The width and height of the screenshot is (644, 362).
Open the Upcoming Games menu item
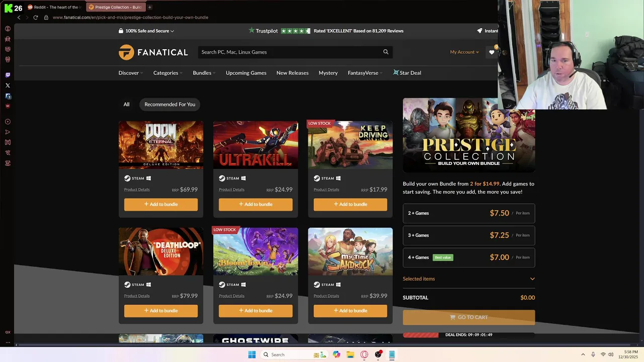[246, 73]
